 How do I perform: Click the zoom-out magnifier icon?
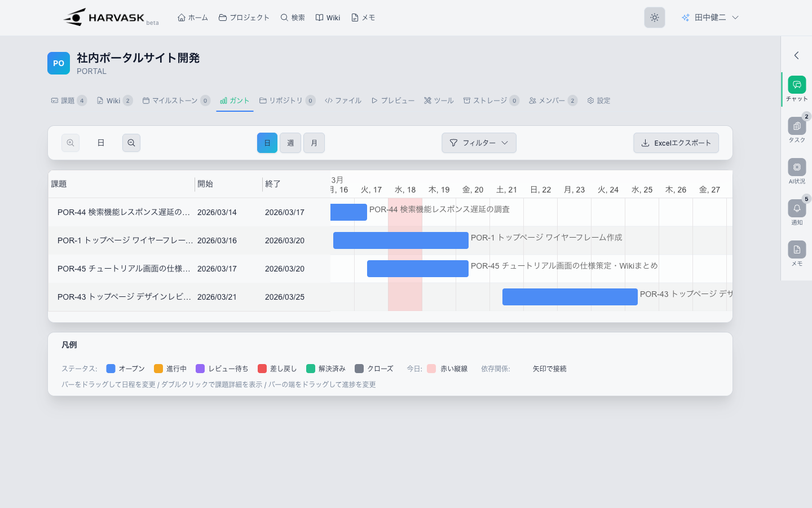(131, 143)
